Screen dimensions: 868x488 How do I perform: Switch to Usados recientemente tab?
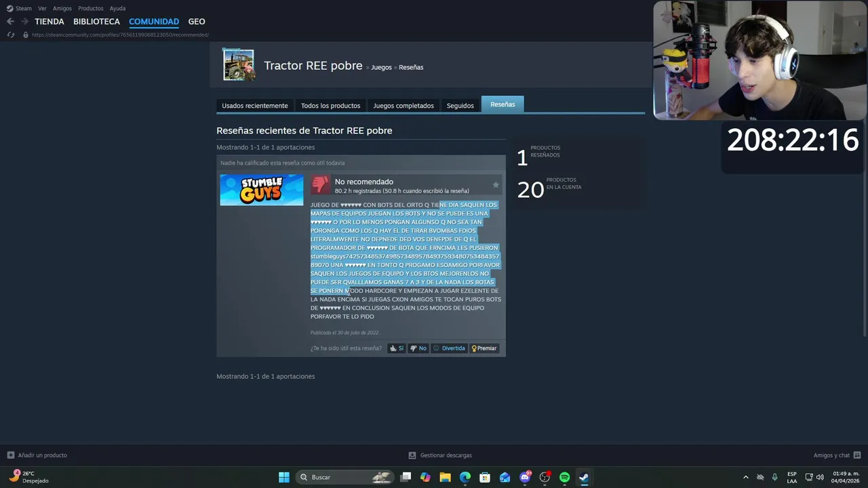255,106
